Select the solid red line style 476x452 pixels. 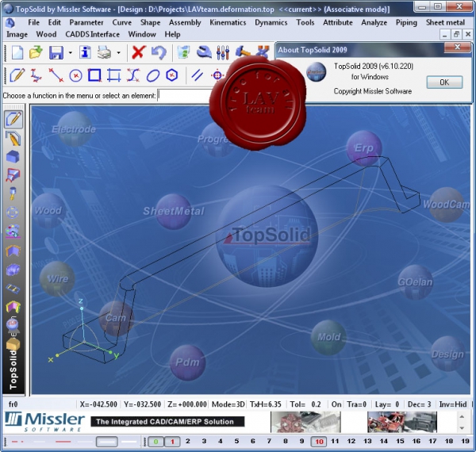pos(63,442)
